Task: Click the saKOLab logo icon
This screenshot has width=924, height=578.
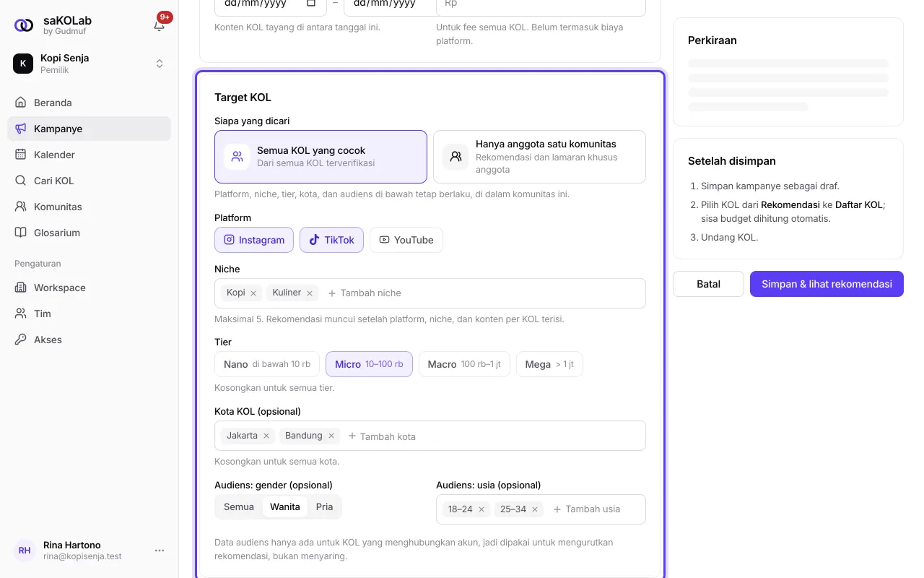Action: pyautogui.click(x=24, y=25)
